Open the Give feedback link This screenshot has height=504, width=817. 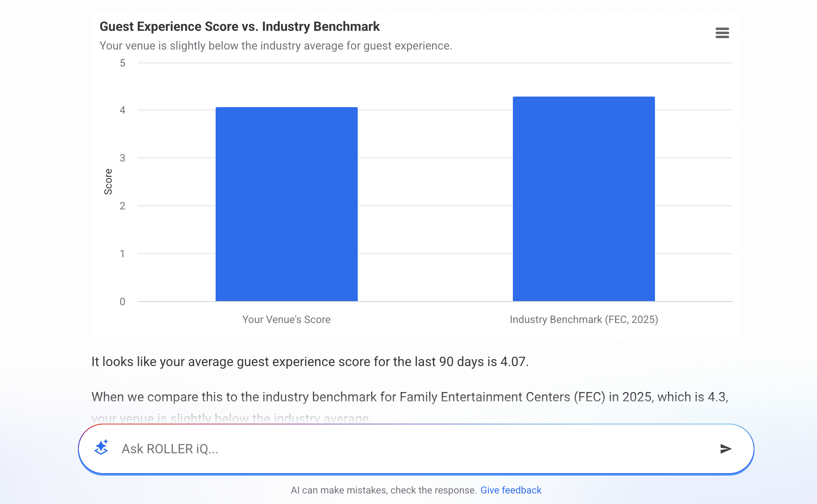pos(511,490)
